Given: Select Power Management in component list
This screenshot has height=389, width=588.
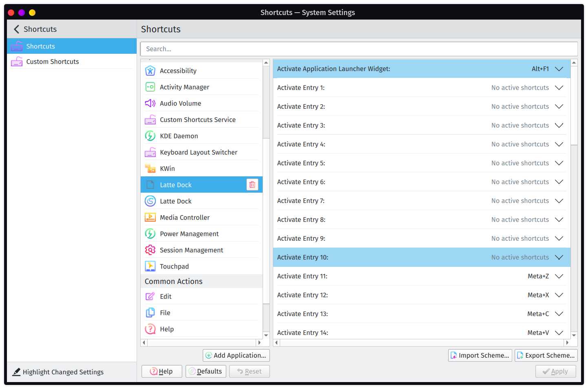Looking at the screenshot, I should [189, 234].
